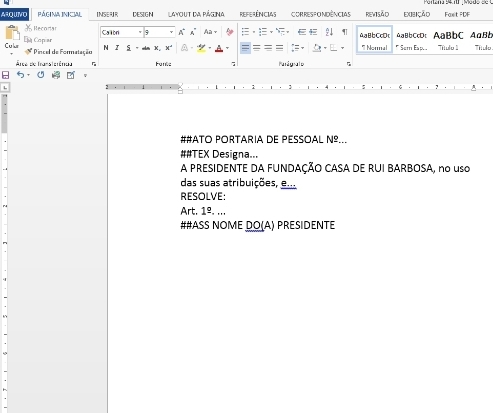Save the document from quick access toolbar
Image resolution: width=493 pixels, height=413 pixels.
(5, 75)
